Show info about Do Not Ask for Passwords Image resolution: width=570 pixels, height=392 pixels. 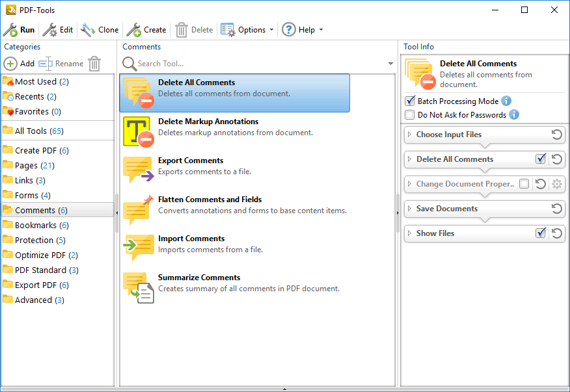pos(513,114)
